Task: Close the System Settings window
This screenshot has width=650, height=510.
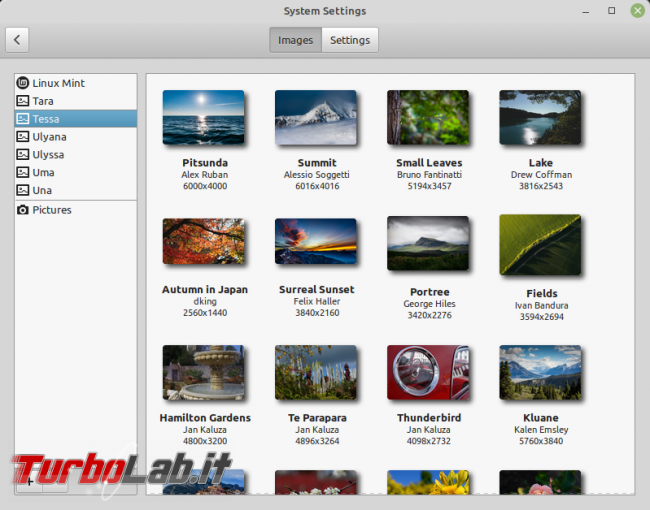Action: pos(638,11)
